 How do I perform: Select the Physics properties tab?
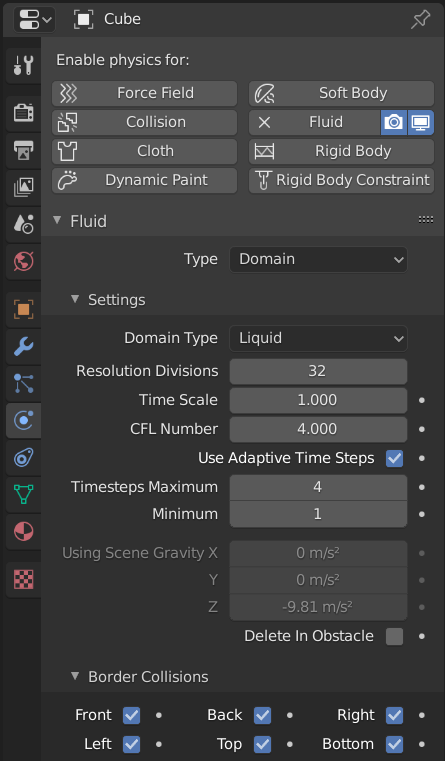23,420
